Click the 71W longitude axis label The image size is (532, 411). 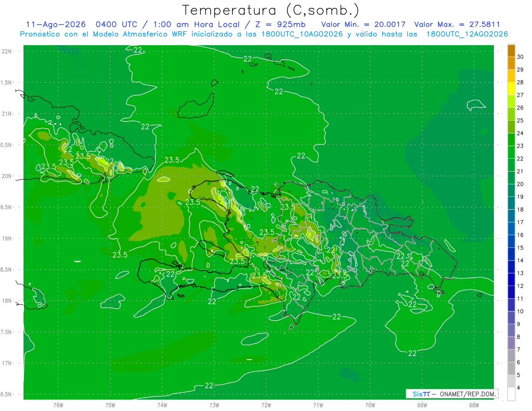click(318, 405)
